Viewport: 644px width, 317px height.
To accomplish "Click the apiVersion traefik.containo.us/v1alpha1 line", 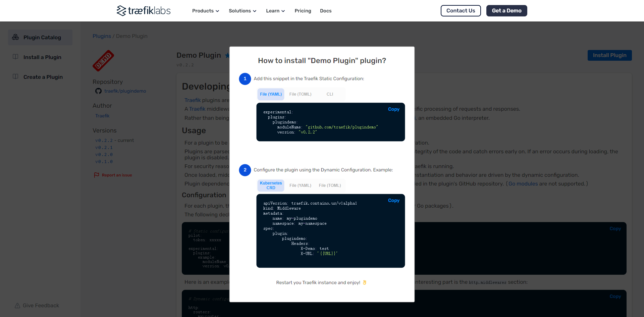I will coord(310,204).
